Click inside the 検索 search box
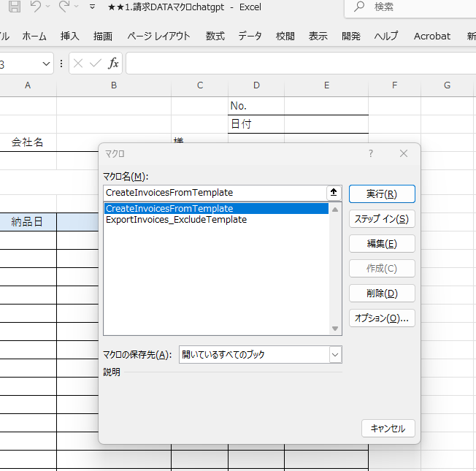This screenshot has height=471, width=476. point(416,7)
